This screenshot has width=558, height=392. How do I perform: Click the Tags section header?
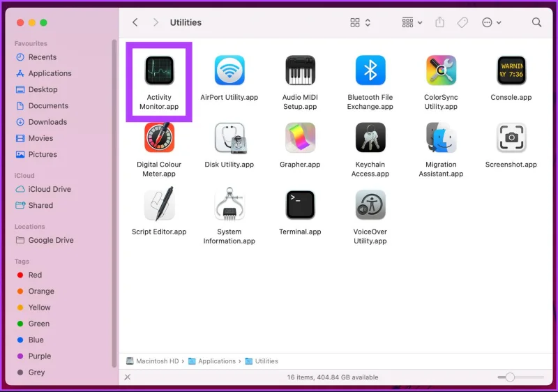[22, 262]
